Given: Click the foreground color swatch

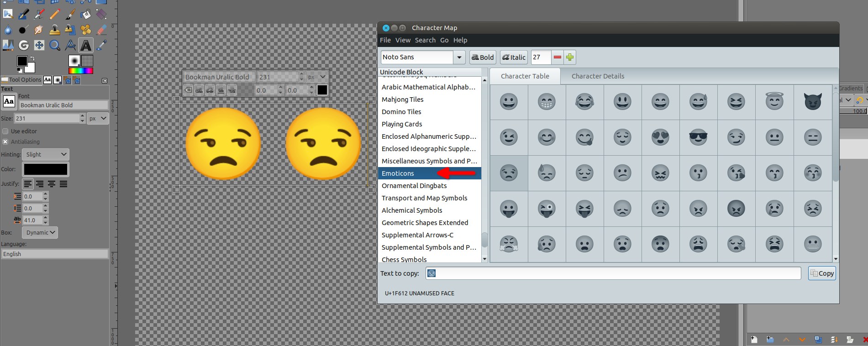Looking at the screenshot, I should tap(22, 61).
